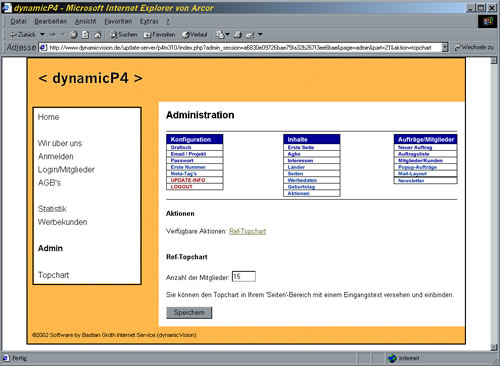Open the Zurück history dropdown arrow
This screenshot has height=366, width=500.
click(x=42, y=34)
